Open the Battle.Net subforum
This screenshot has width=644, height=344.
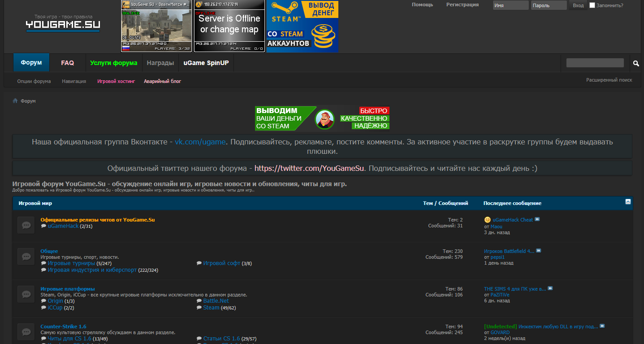click(216, 301)
